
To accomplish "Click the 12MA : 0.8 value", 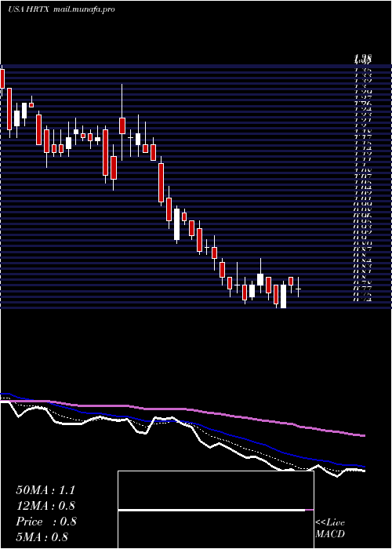I will coord(45,506).
